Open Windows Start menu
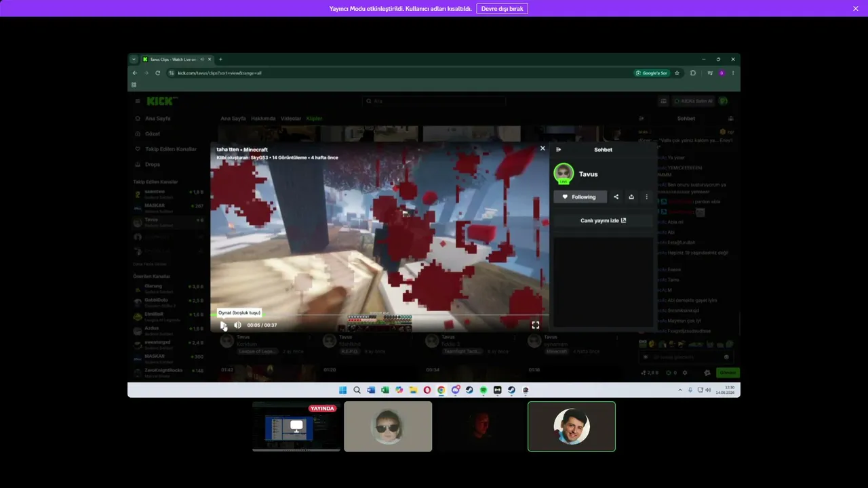 coord(342,390)
